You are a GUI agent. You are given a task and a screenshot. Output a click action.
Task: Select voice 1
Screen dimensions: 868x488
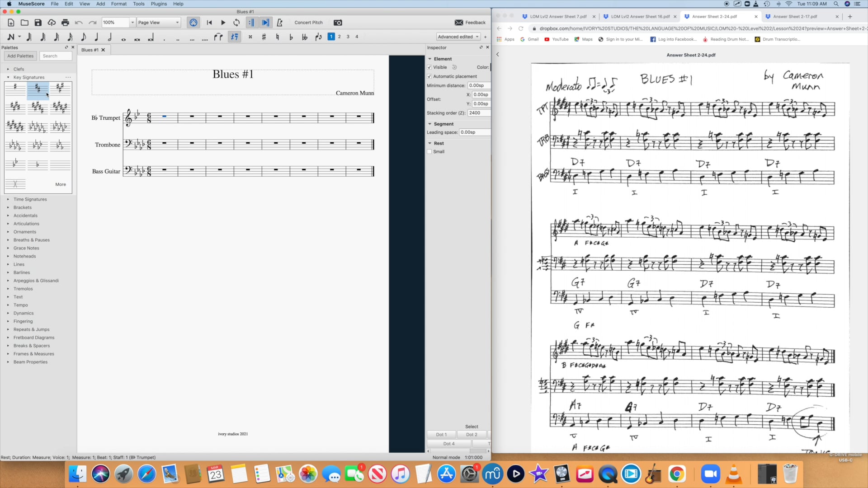click(331, 37)
